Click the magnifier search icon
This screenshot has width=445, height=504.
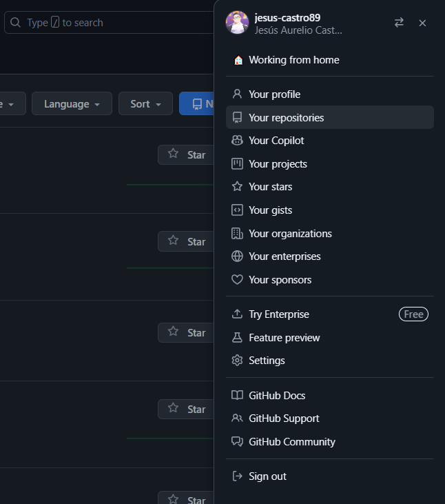point(15,23)
